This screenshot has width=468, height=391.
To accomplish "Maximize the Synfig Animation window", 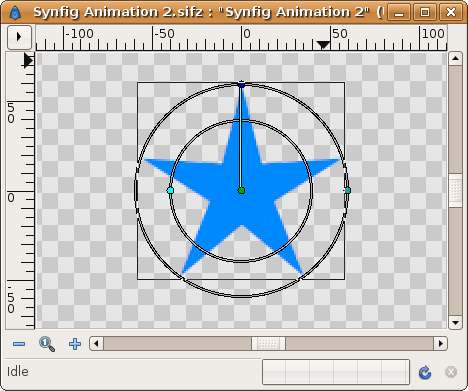I will coord(425,12).
